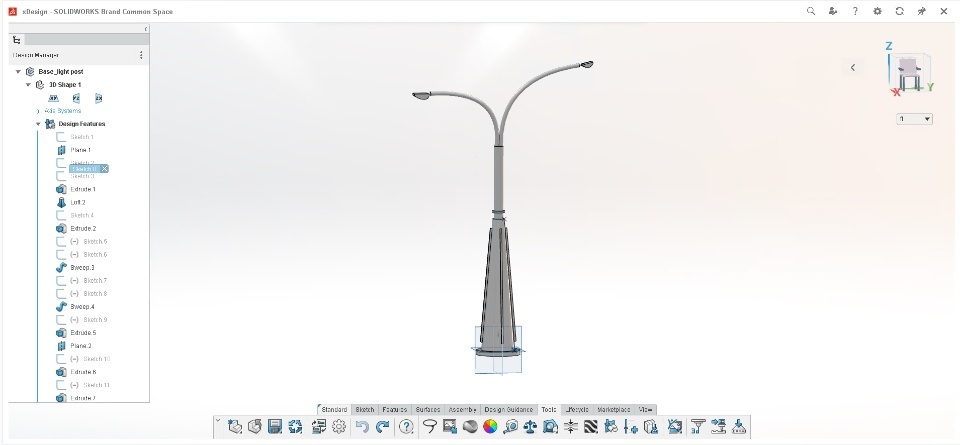
Task: Click the refresh icon in title bar
Action: pyautogui.click(x=899, y=11)
